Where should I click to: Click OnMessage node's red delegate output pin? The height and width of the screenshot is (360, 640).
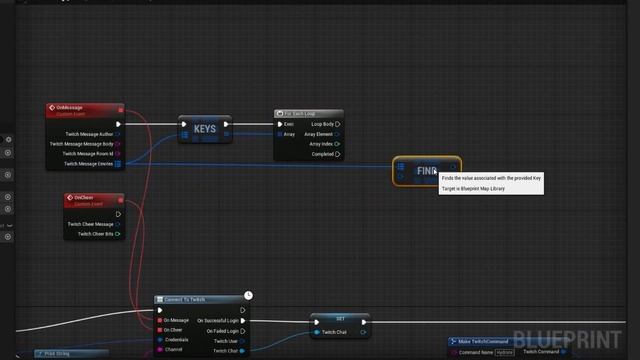click(121, 110)
